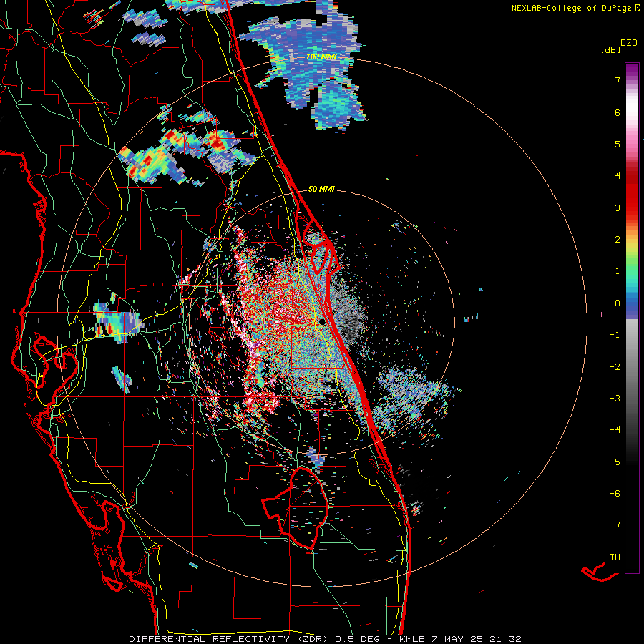The width and height of the screenshot is (644, 644).
Task: Click the green band of the color bar
Action: point(632,269)
